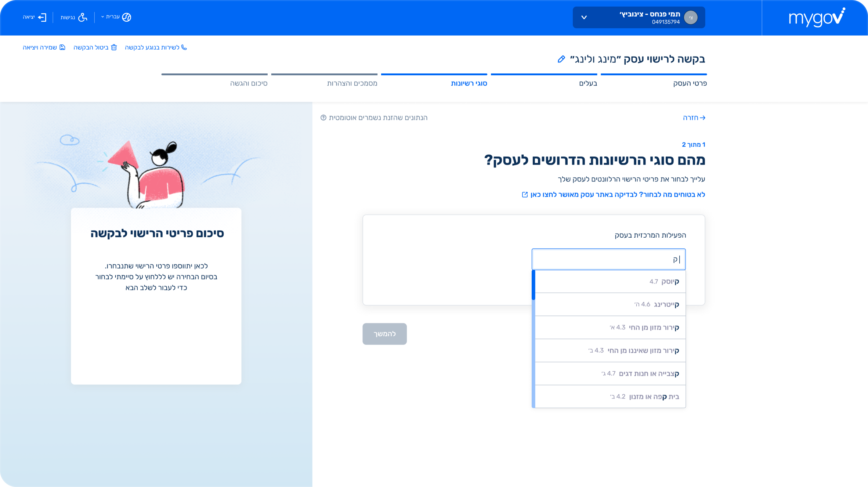Open מסמכים והצהרות step tab
Screen dimensions: 868x487
pos(352,83)
